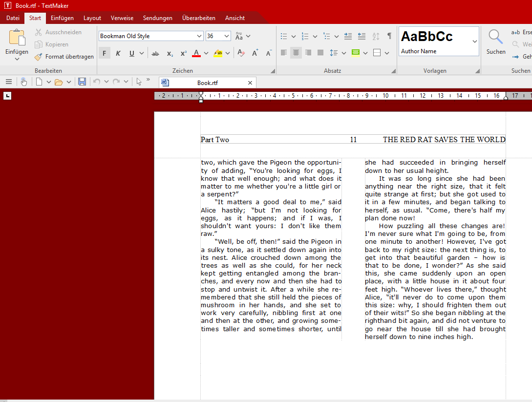
Task: Switch to the Überarbeiten ribbon tab
Action: tap(198, 18)
